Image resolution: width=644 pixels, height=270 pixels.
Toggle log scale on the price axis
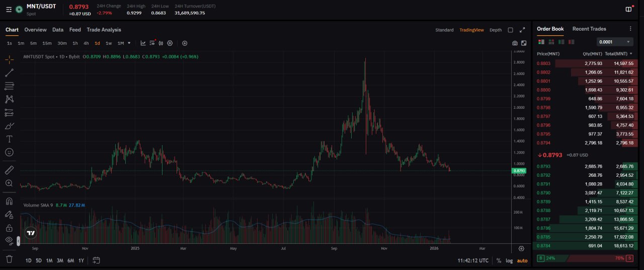point(509,260)
